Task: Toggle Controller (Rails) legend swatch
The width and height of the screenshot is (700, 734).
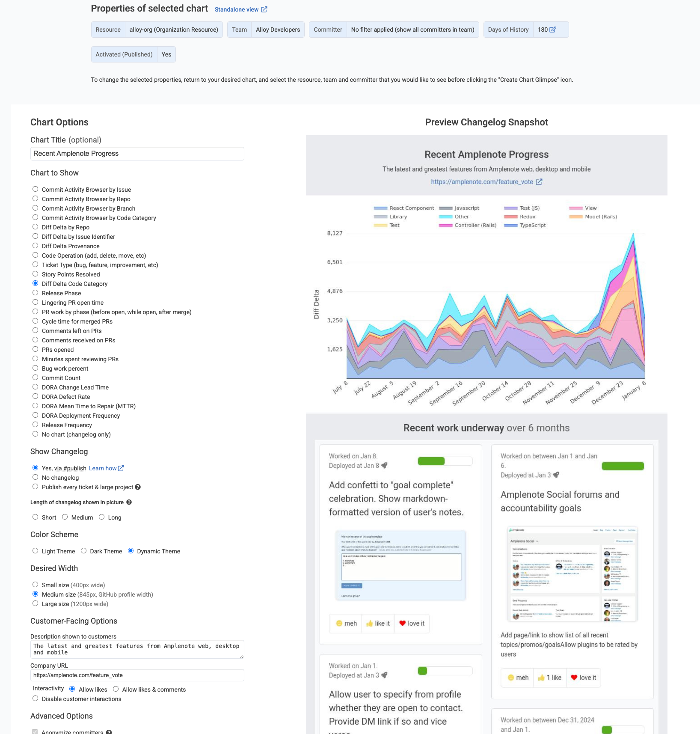Action: point(445,226)
